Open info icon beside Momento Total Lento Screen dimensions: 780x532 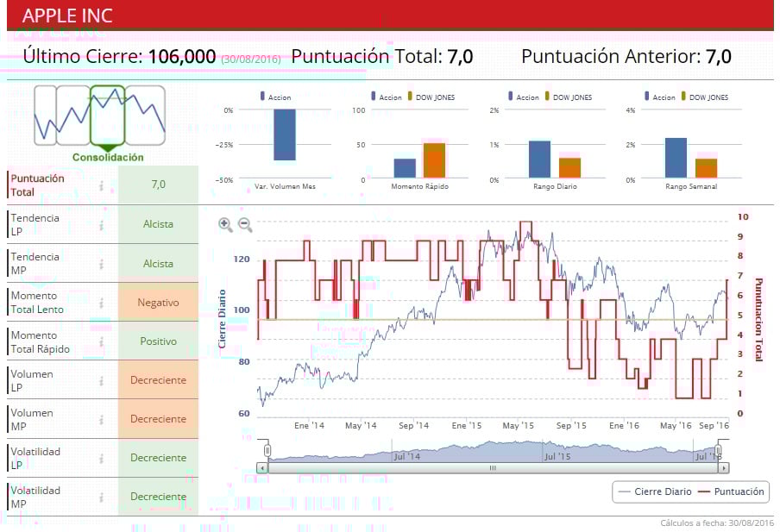[102, 303]
